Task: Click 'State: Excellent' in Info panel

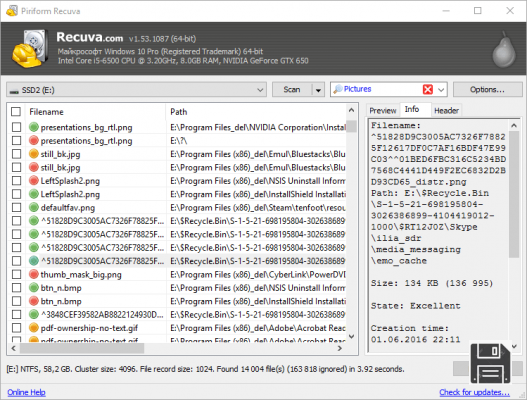Action: (x=415, y=306)
